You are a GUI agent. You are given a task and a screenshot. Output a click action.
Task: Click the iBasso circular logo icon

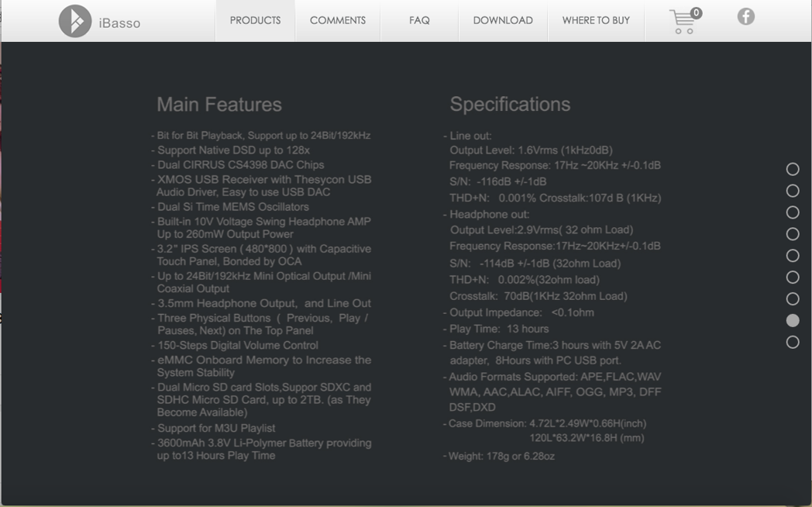point(75,21)
